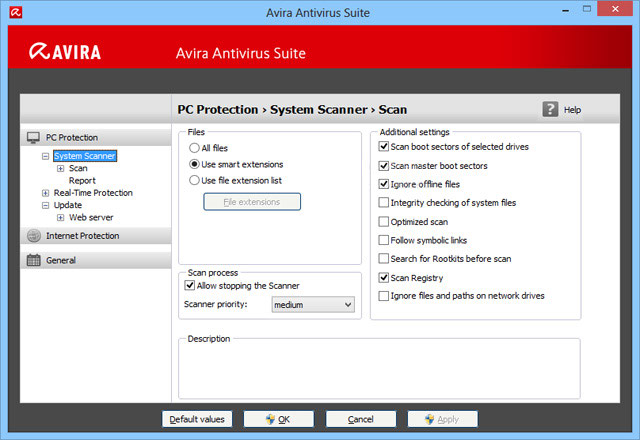Viewport: 640px width, 440px height.
Task: Open Real-Time Protection settings
Action: [93, 193]
